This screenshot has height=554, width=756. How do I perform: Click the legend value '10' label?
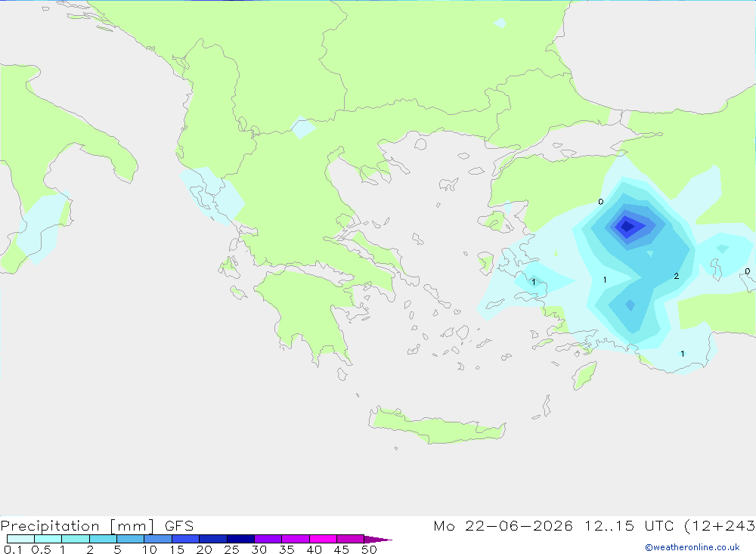coord(150,549)
